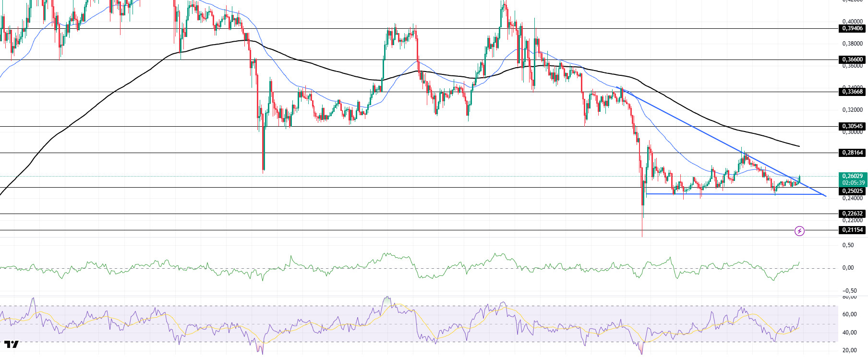Click the TradingView logo at bottom left
This screenshot has width=868, height=358.
click(x=12, y=344)
